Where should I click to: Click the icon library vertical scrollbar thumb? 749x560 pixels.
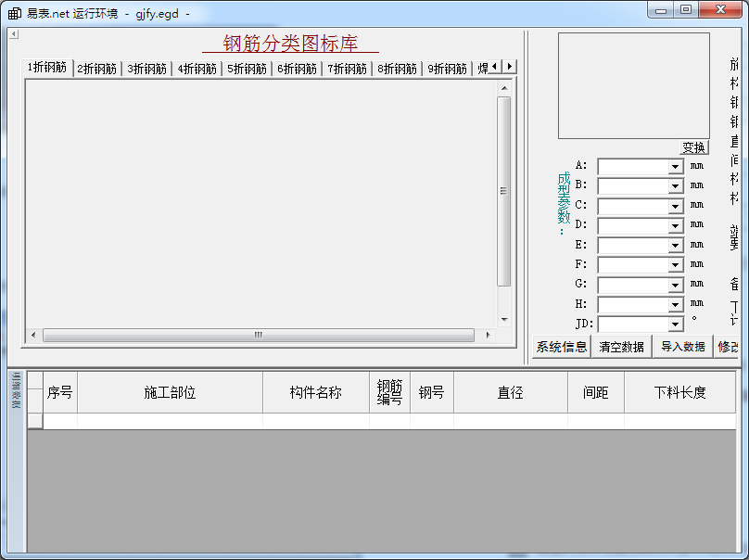click(x=504, y=191)
